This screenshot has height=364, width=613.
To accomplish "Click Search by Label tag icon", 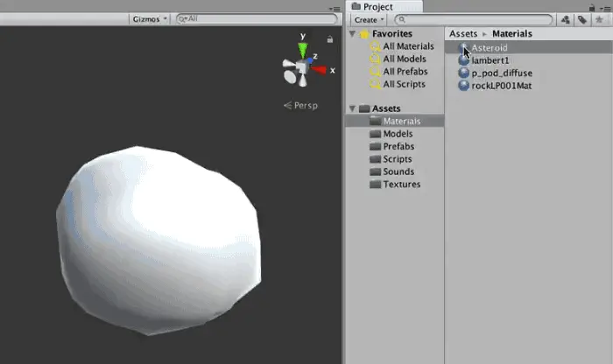I will (x=582, y=19).
